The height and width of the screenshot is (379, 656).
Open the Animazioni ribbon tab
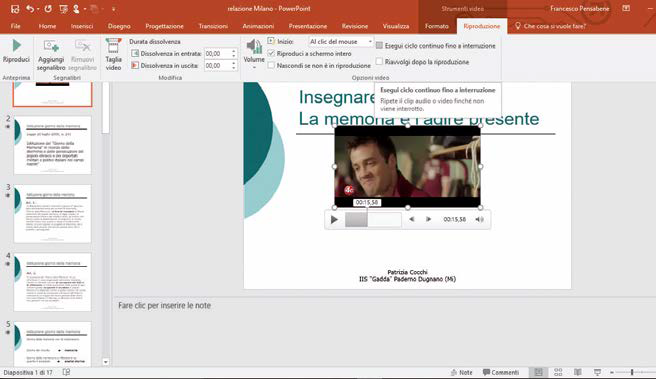[258, 26]
